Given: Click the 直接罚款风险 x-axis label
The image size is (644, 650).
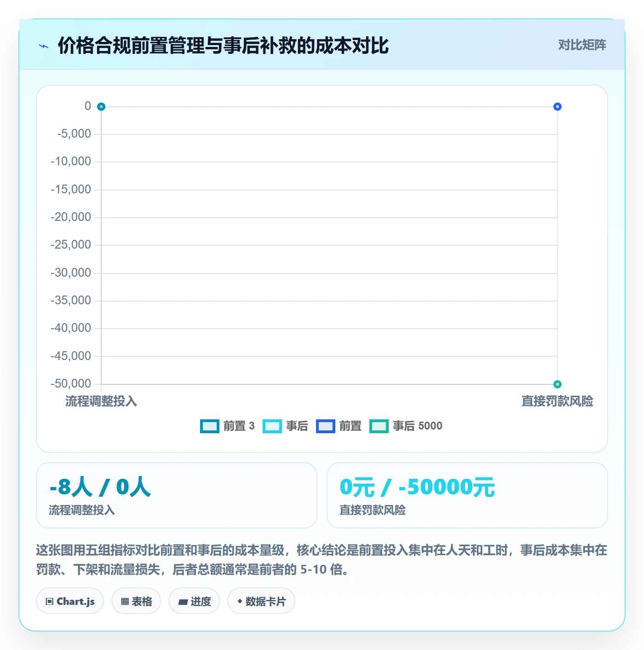Looking at the screenshot, I should [557, 401].
